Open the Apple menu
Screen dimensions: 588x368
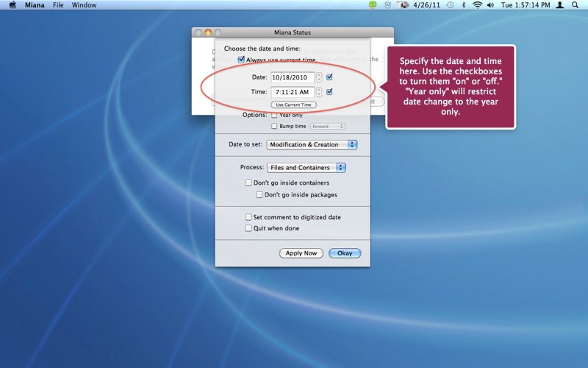point(12,5)
